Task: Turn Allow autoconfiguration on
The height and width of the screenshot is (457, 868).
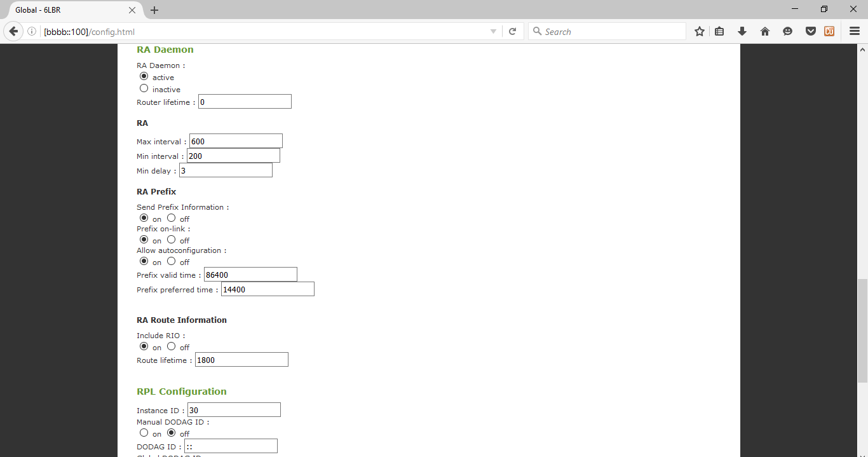Action: [144, 261]
